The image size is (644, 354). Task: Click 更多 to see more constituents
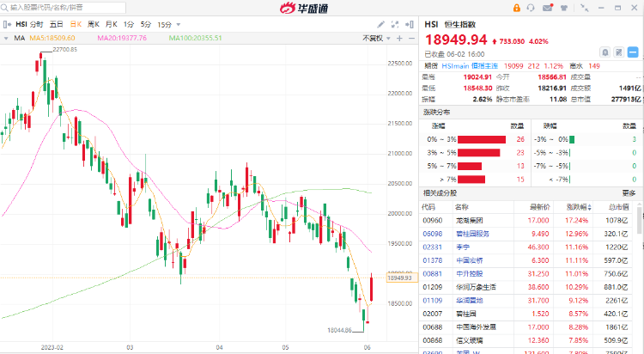629,192
